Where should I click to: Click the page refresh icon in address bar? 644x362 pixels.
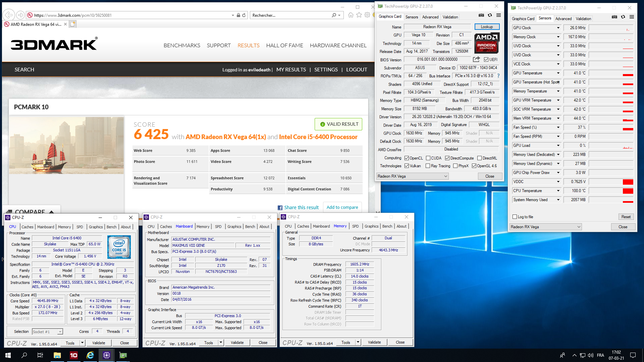pyautogui.click(x=244, y=15)
